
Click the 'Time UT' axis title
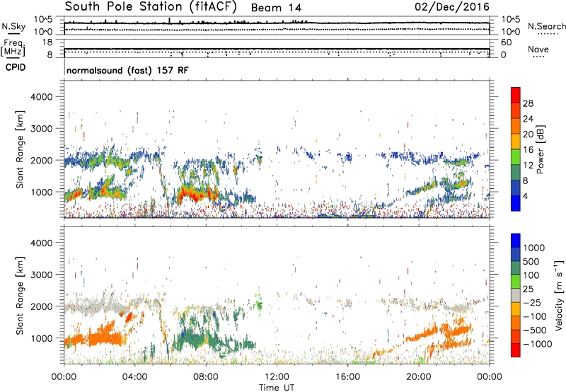277,387
